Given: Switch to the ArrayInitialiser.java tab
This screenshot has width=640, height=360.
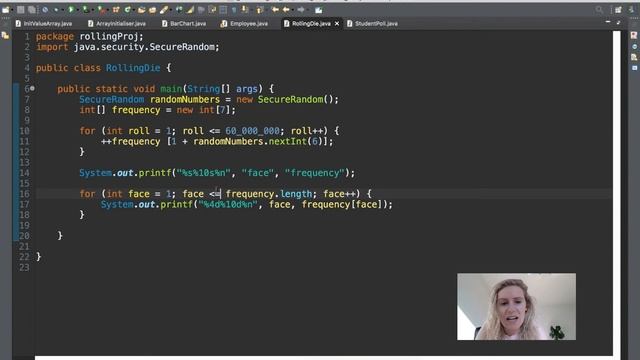Looking at the screenshot, I should click(117, 24).
